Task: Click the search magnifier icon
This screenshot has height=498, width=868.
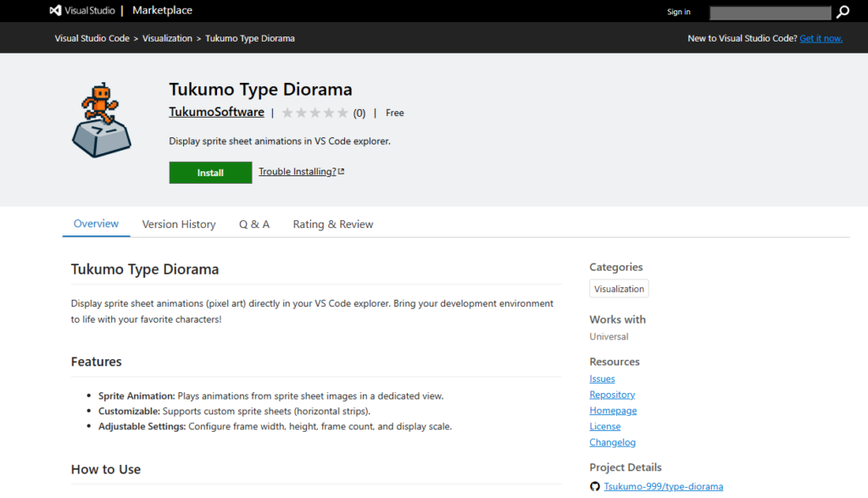Action: [x=843, y=12]
